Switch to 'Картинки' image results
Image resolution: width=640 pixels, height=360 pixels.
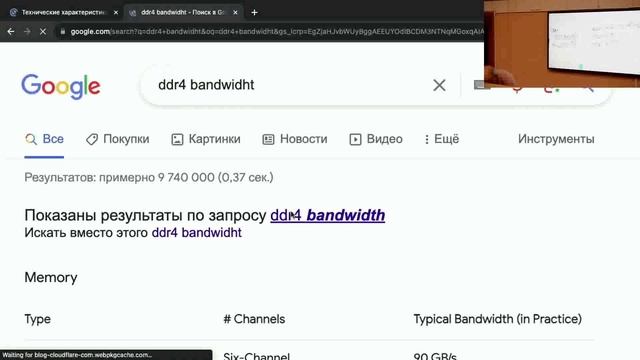click(x=206, y=139)
